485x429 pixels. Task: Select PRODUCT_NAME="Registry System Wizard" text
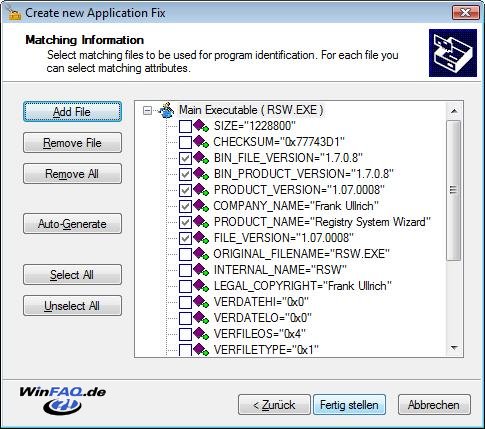coord(322,222)
